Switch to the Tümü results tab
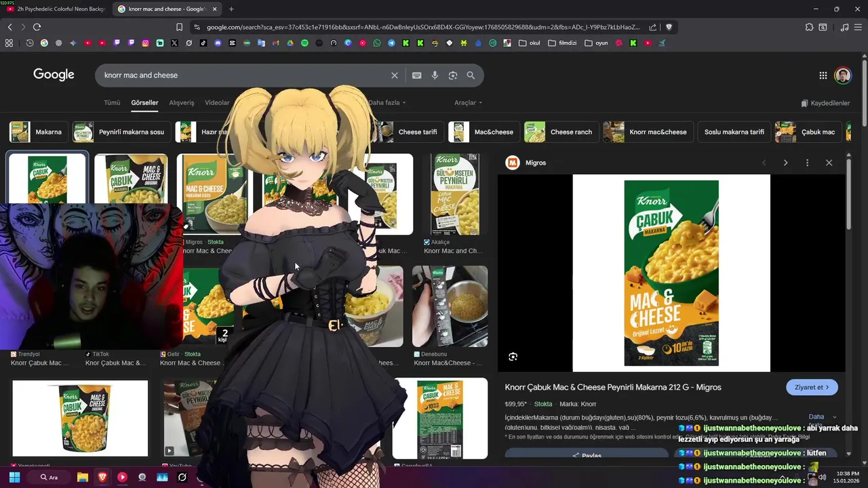This screenshot has width=868, height=488. pos(112,103)
